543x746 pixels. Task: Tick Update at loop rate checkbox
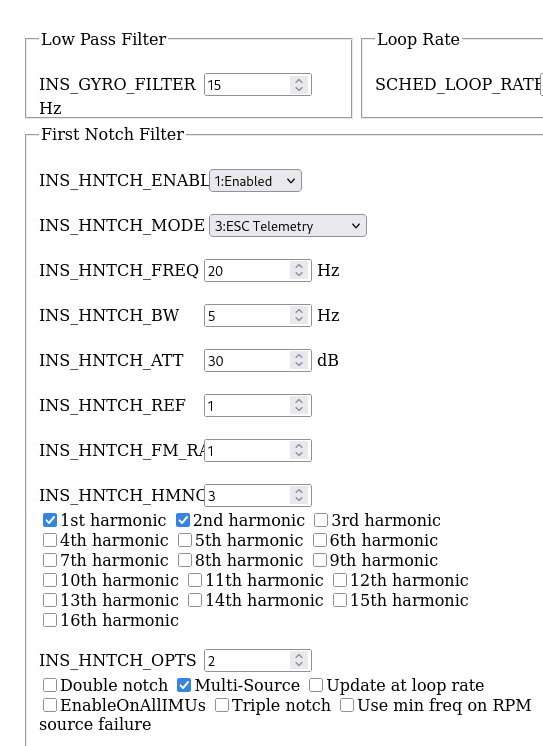click(x=316, y=685)
